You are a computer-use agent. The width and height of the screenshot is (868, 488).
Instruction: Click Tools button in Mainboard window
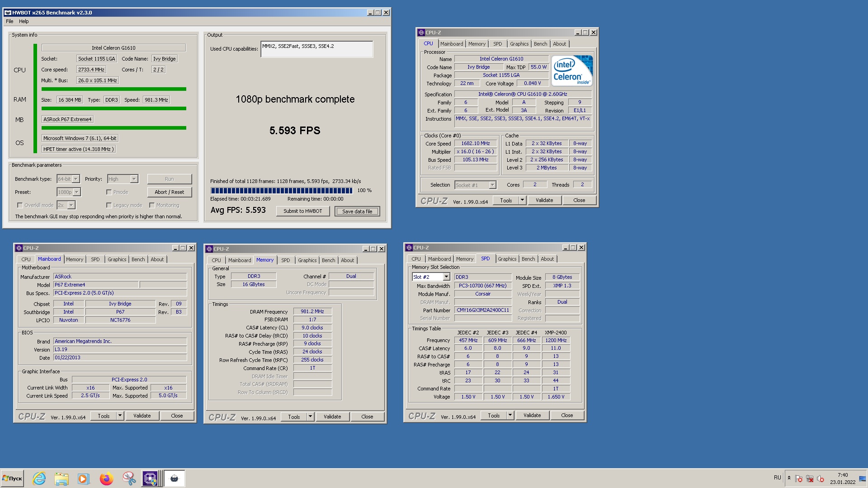pyautogui.click(x=104, y=416)
